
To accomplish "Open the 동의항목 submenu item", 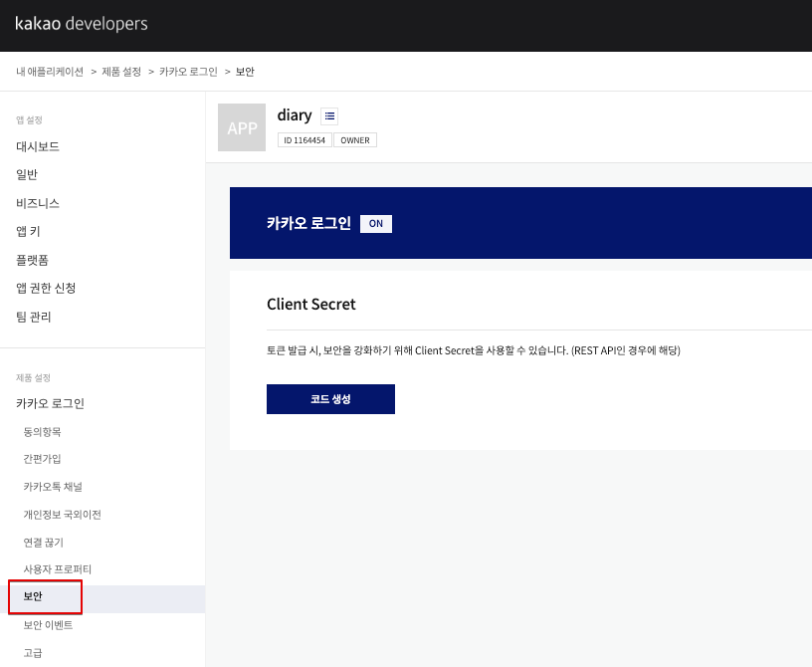I will point(43,432).
